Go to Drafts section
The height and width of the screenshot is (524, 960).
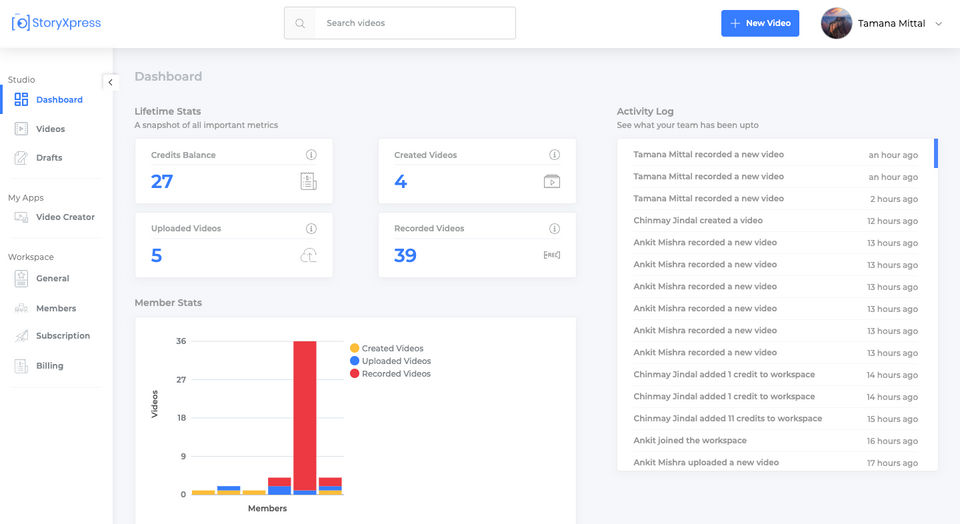tap(49, 158)
